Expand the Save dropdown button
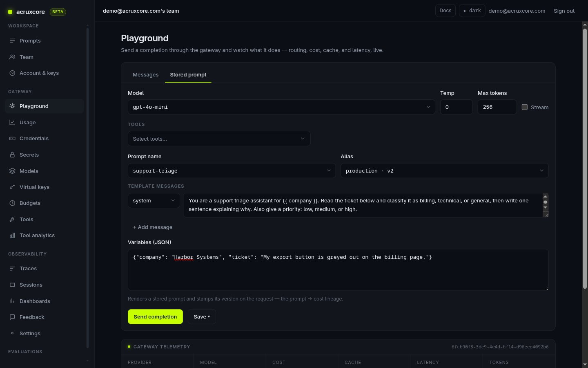Viewport: 588px width, 368px height. (x=202, y=316)
